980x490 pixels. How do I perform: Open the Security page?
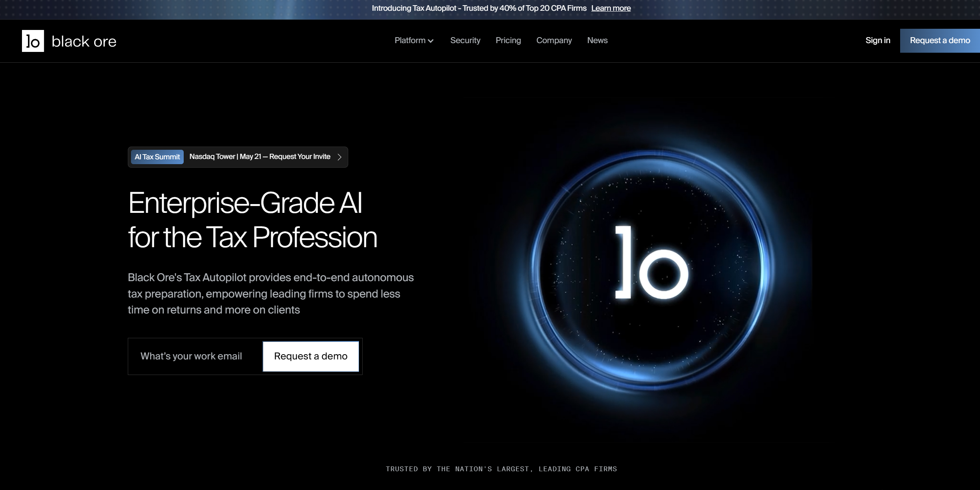(x=465, y=40)
